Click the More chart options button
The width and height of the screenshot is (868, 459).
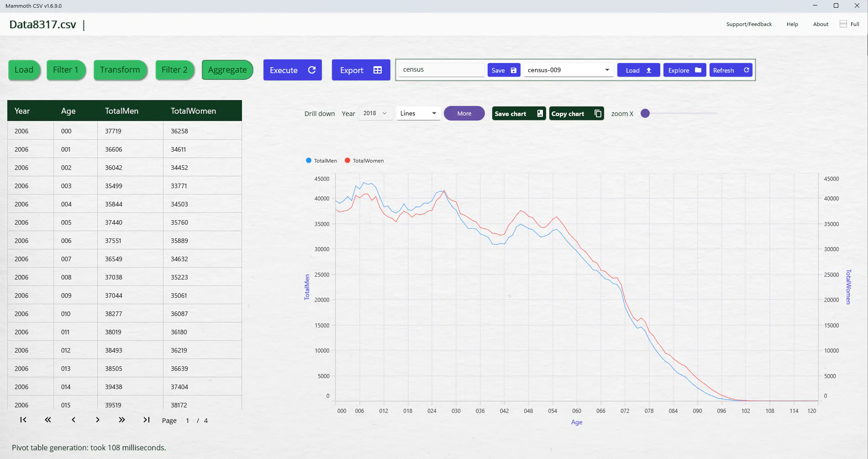click(464, 113)
